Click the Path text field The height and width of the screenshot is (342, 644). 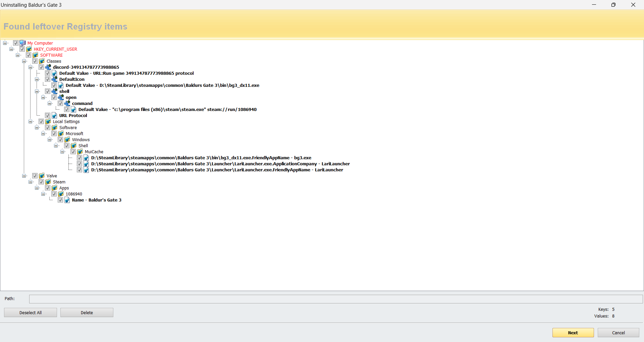point(336,299)
